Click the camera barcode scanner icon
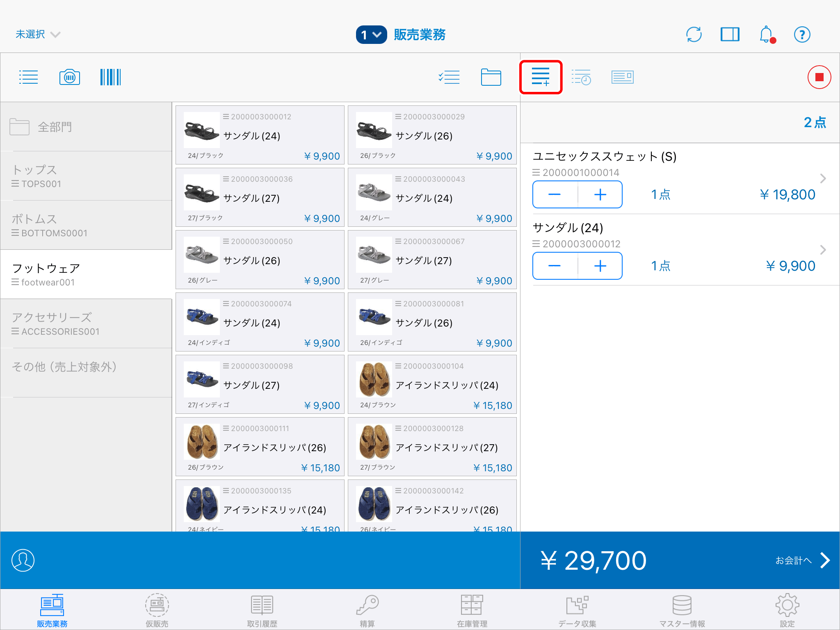Image resolution: width=840 pixels, height=630 pixels. point(69,77)
